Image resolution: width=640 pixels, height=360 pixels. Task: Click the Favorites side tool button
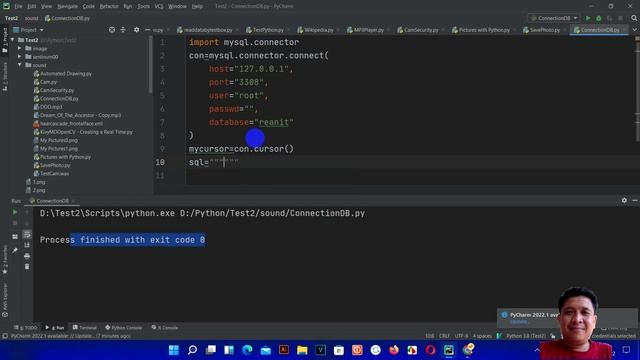(x=5, y=260)
